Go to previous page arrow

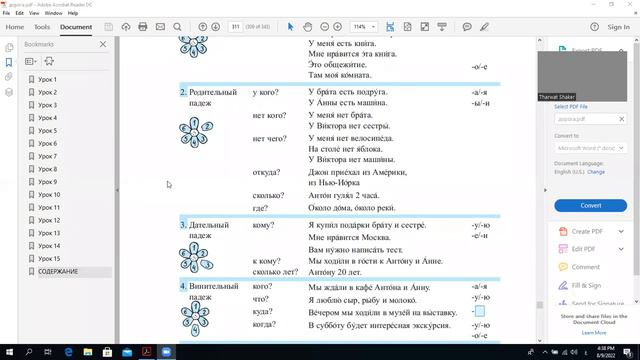202,27
